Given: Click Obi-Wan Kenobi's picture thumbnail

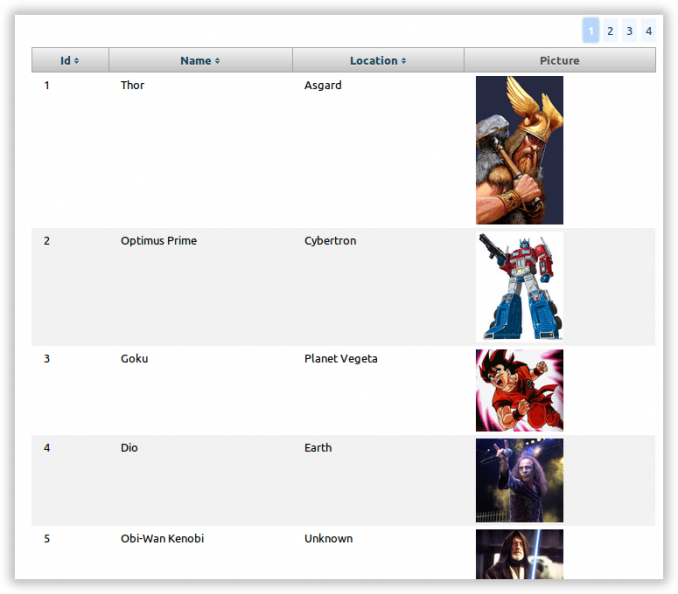Looking at the screenshot, I should click(x=519, y=554).
